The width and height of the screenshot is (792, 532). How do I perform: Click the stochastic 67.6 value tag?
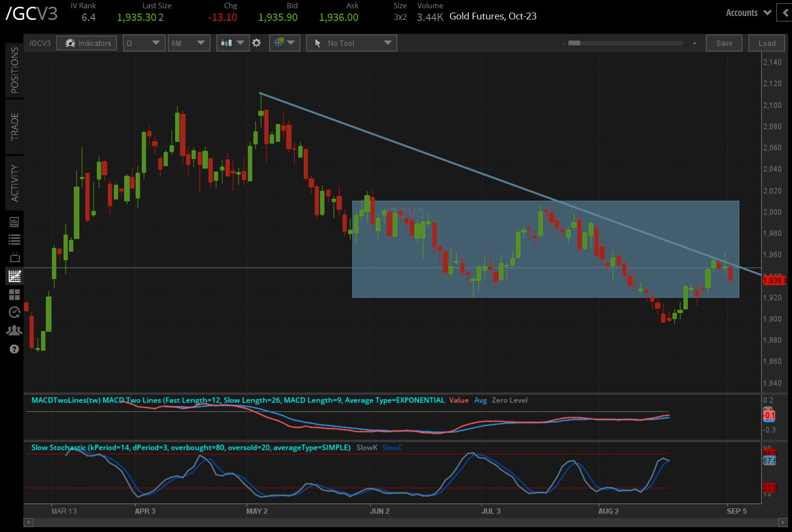pyautogui.click(x=770, y=461)
